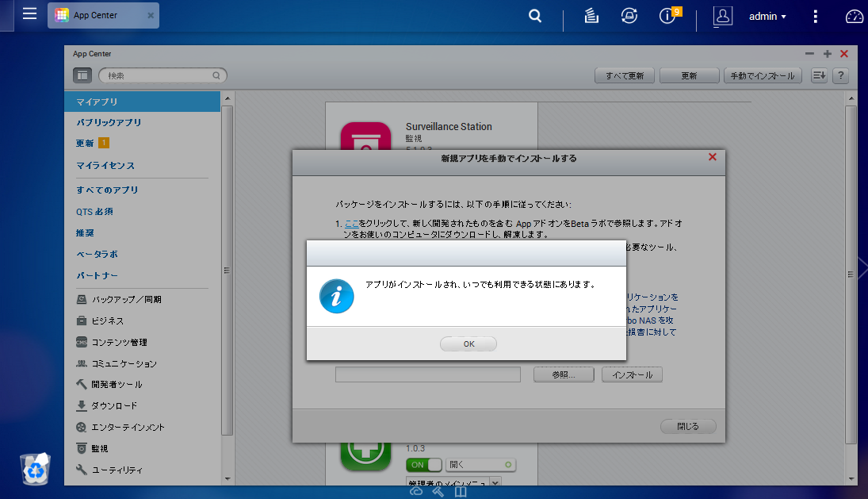Select パブリックアプリ in the sidebar

[109, 123]
